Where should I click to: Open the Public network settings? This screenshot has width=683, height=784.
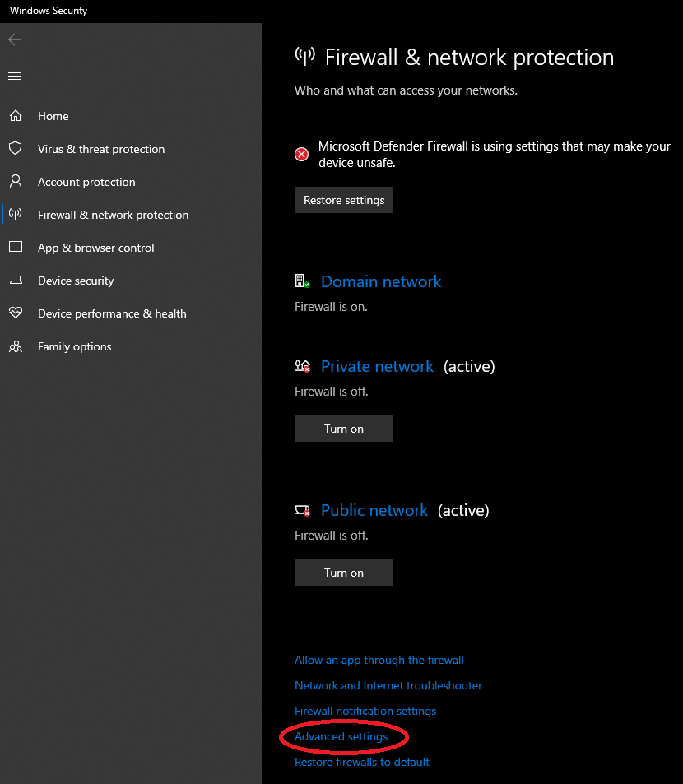point(374,511)
